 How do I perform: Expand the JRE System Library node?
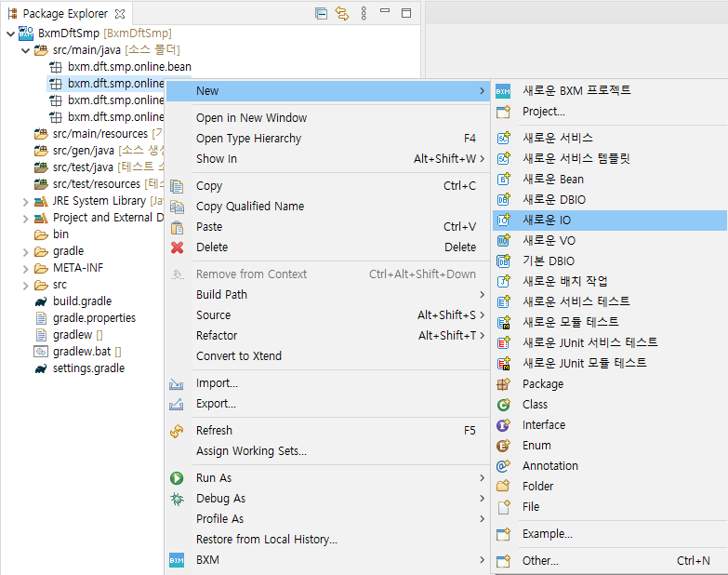pyautogui.click(x=25, y=201)
